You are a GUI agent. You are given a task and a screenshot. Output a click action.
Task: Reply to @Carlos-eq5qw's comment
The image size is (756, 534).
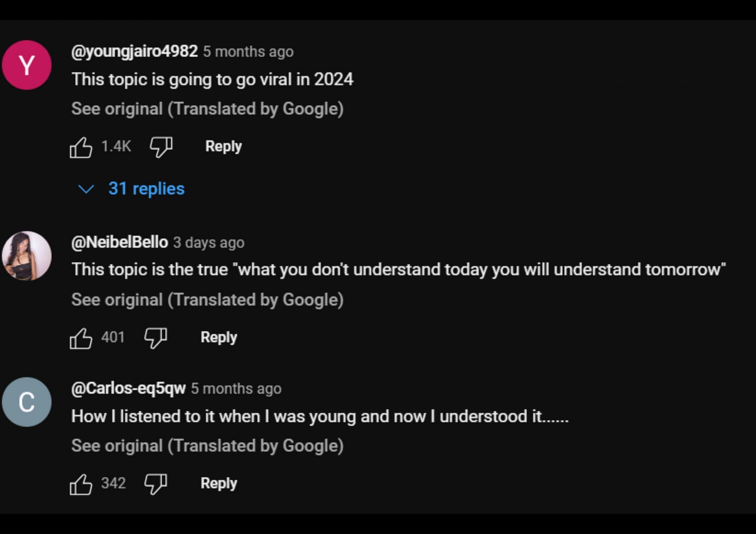coord(219,483)
